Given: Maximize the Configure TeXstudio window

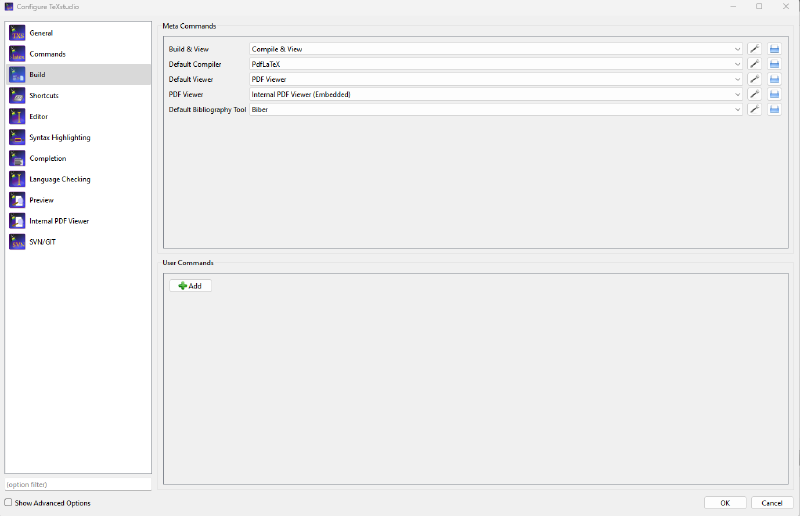Looking at the screenshot, I should click(x=759, y=7).
